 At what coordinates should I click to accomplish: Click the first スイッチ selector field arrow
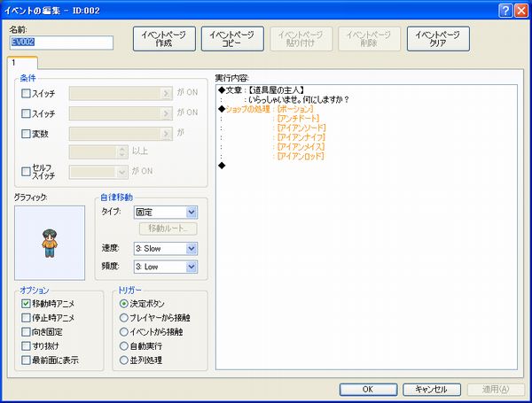coord(167,93)
